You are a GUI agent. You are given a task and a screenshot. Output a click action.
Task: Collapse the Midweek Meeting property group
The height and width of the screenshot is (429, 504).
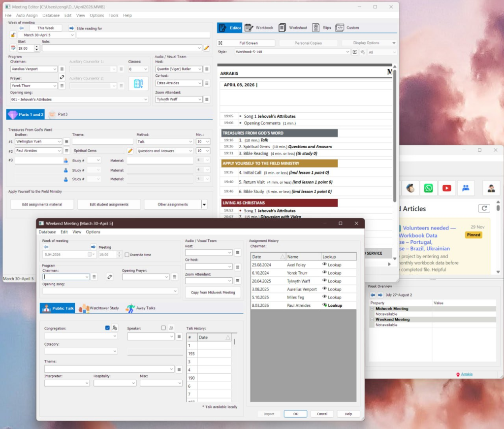372,308
